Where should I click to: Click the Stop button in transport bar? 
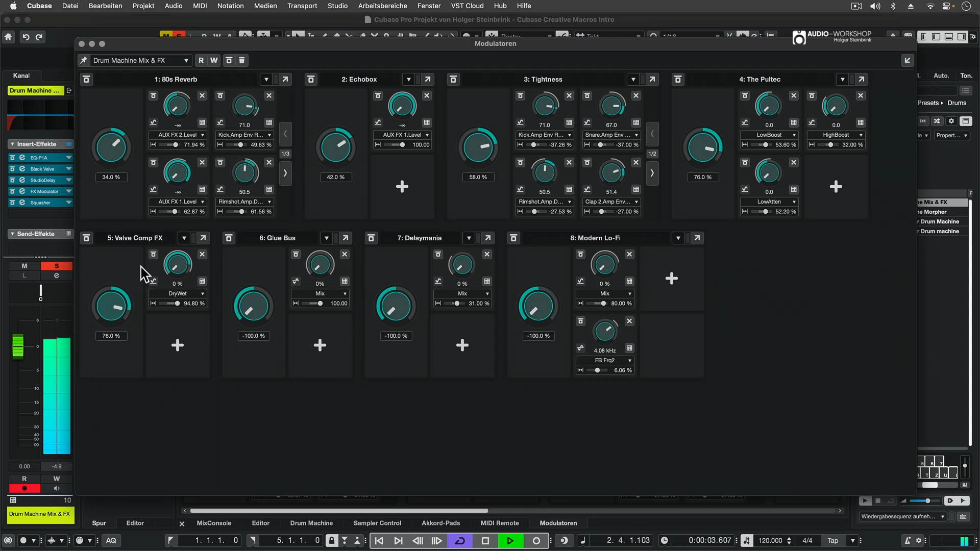click(x=485, y=541)
